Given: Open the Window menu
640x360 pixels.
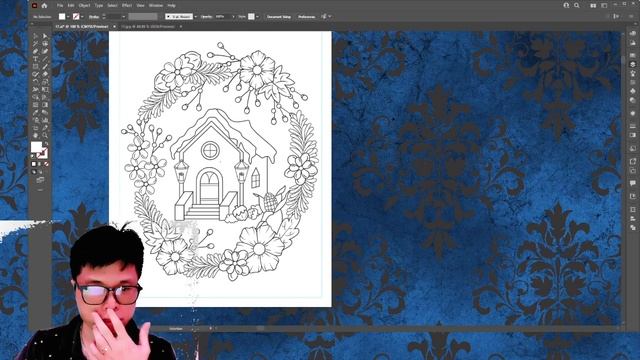Looking at the screenshot, I should 156,5.
